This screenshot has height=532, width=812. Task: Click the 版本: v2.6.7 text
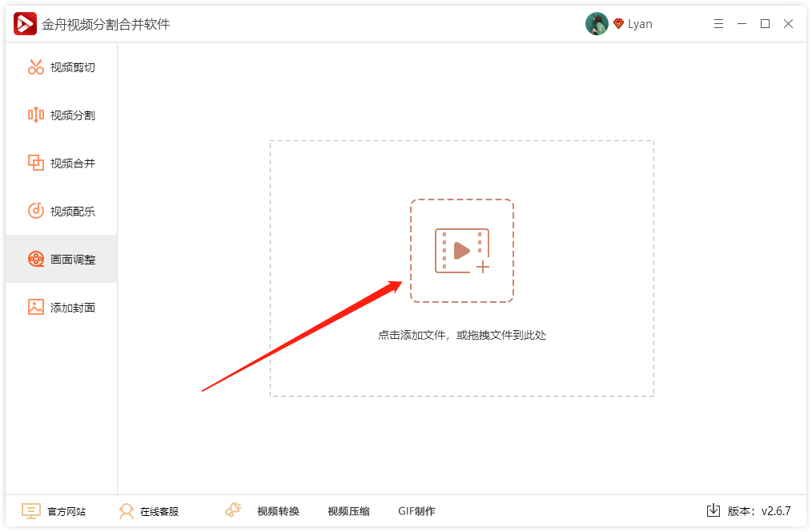(759, 511)
